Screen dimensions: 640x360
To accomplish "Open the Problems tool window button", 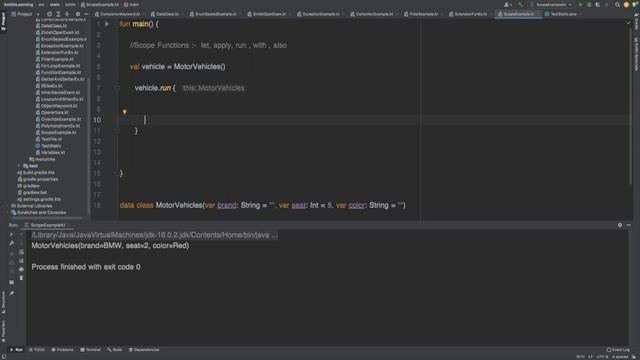I will tap(62, 350).
